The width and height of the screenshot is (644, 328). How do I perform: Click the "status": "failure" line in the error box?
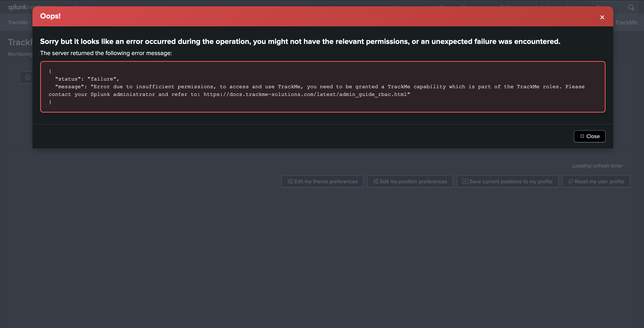click(87, 79)
